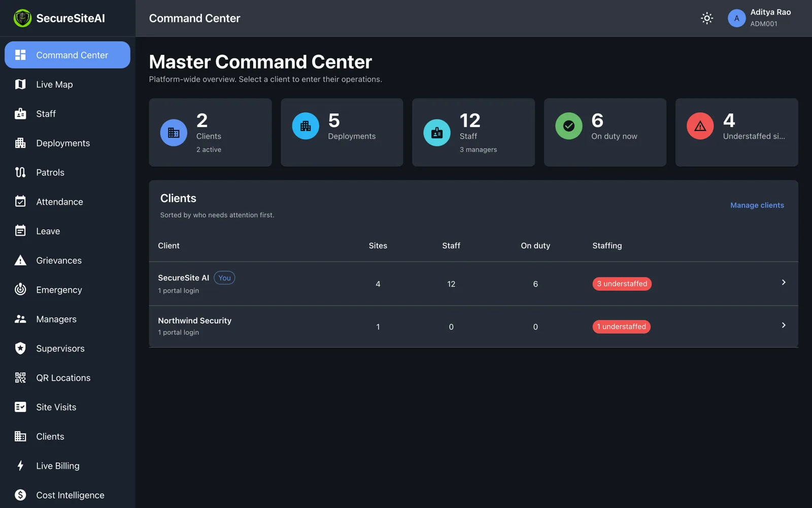This screenshot has height=508, width=812.
Task: Click the '2 active' text in Clients card
Action: coord(209,150)
